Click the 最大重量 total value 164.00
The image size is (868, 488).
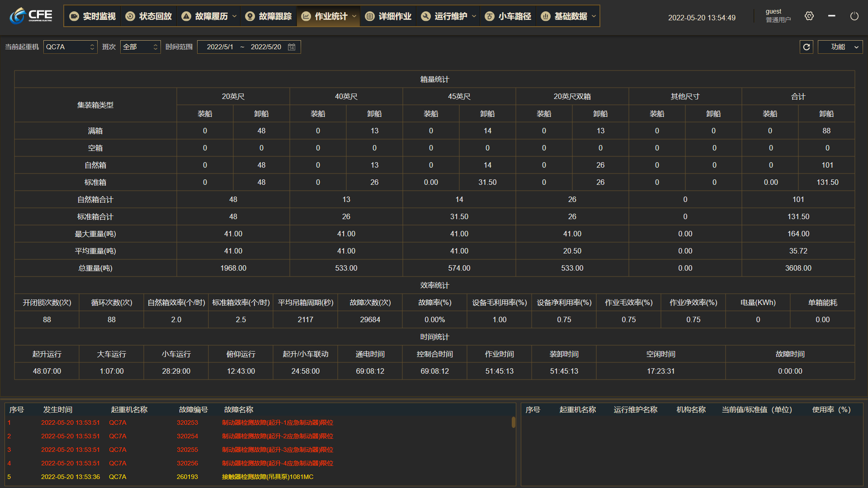(798, 234)
